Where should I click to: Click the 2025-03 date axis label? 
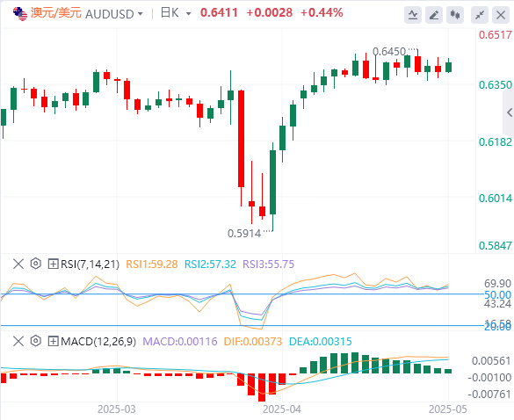click(117, 409)
